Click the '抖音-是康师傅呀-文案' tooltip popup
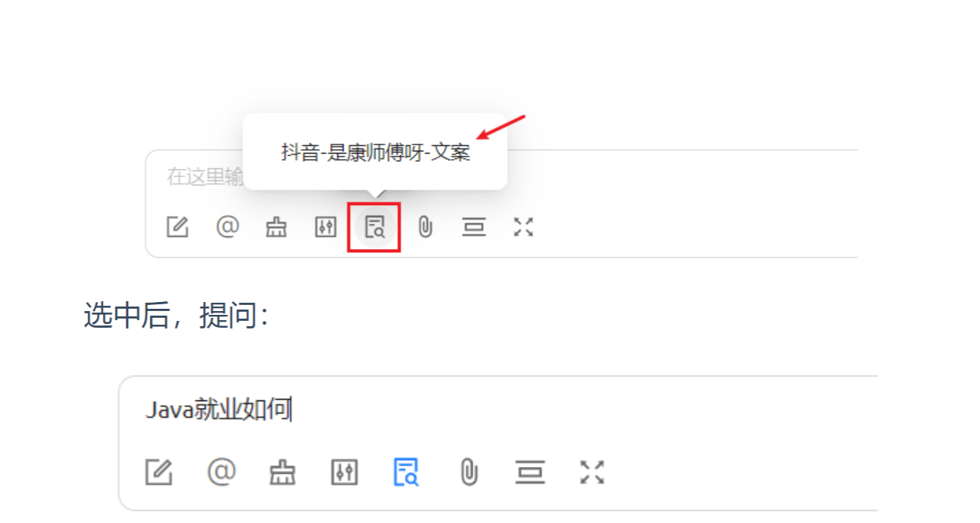Viewport: 980px width, 523px height. point(376,152)
